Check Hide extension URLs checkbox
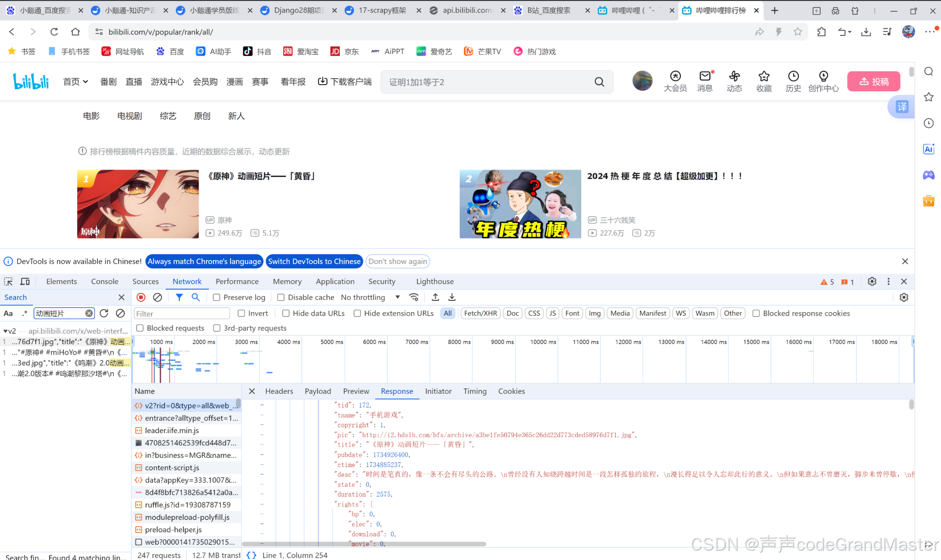 coord(357,313)
